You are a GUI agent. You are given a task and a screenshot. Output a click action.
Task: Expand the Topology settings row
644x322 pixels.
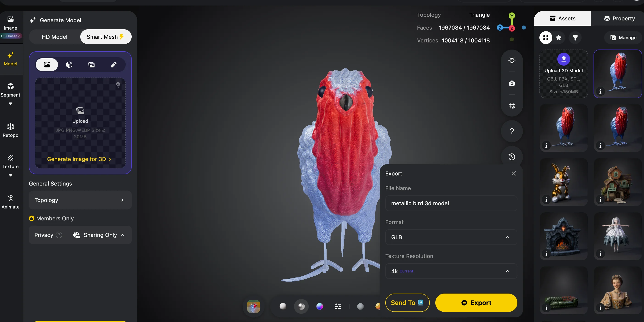[x=80, y=200]
